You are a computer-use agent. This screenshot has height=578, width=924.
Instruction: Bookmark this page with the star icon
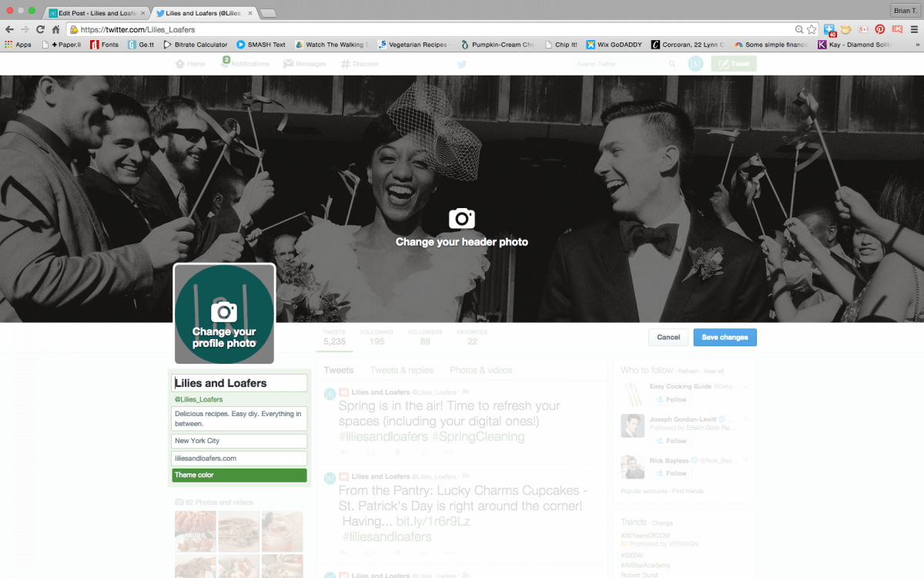click(812, 29)
